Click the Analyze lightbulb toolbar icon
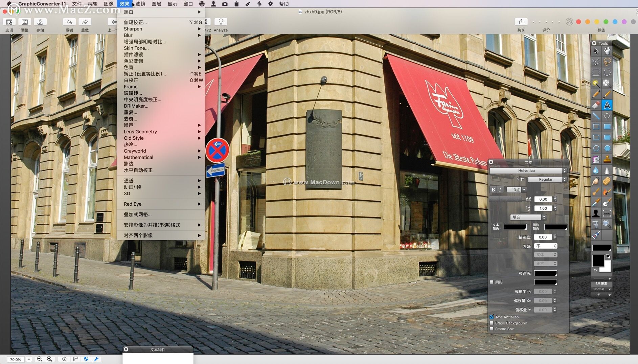638x364 pixels. pos(221,22)
